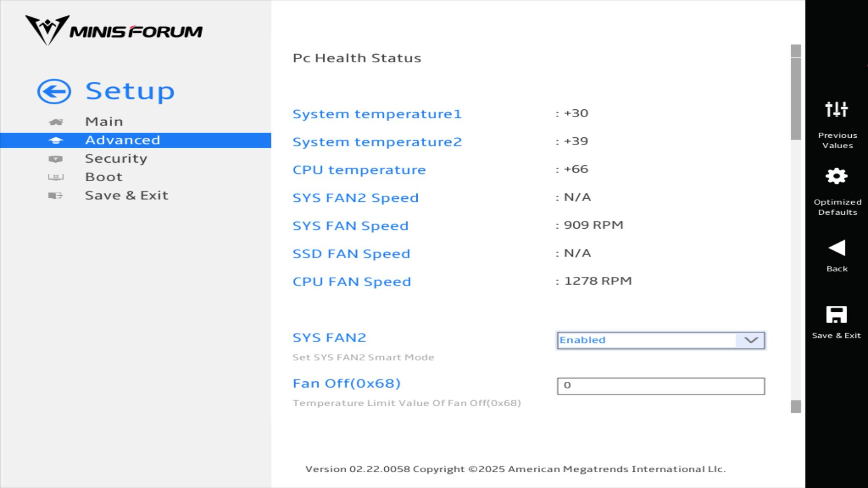The image size is (868, 488).
Task: Click the exit icon beside Save & Exit
Action: click(x=56, y=196)
